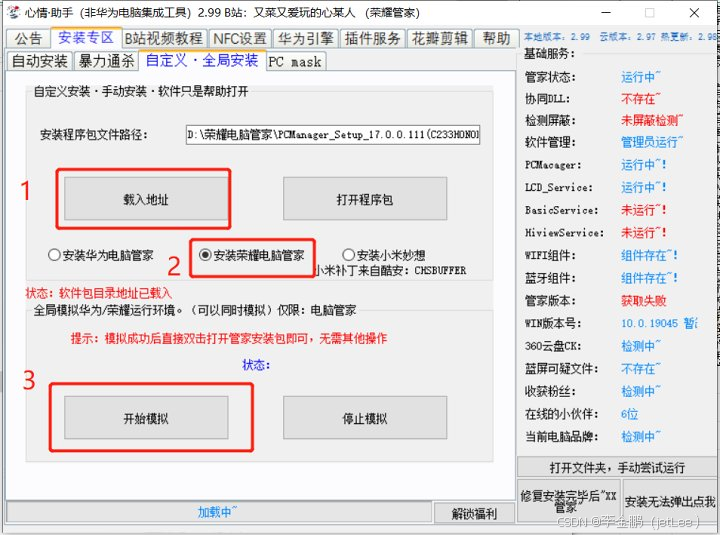The height and width of the screenshot is (535, 720).
Task: Open the 帮助 tab
Action: click(x=496, y=39)
